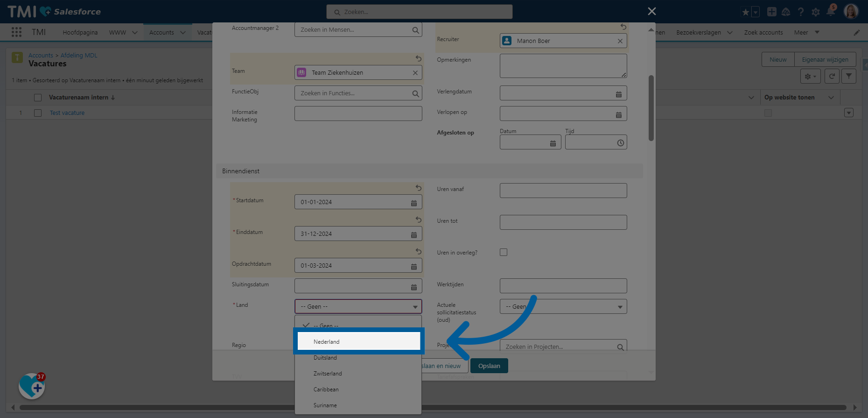Open the Sluitingsdatum calendar picker
Screen dimensions: 868x418
[413, 287]
